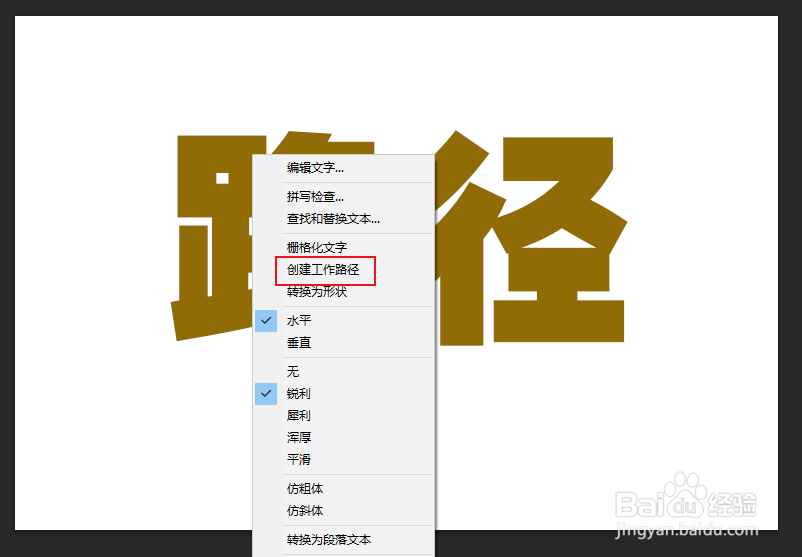
Task: Choose 创建工作路径 menu item
Action: coord(344,270)
